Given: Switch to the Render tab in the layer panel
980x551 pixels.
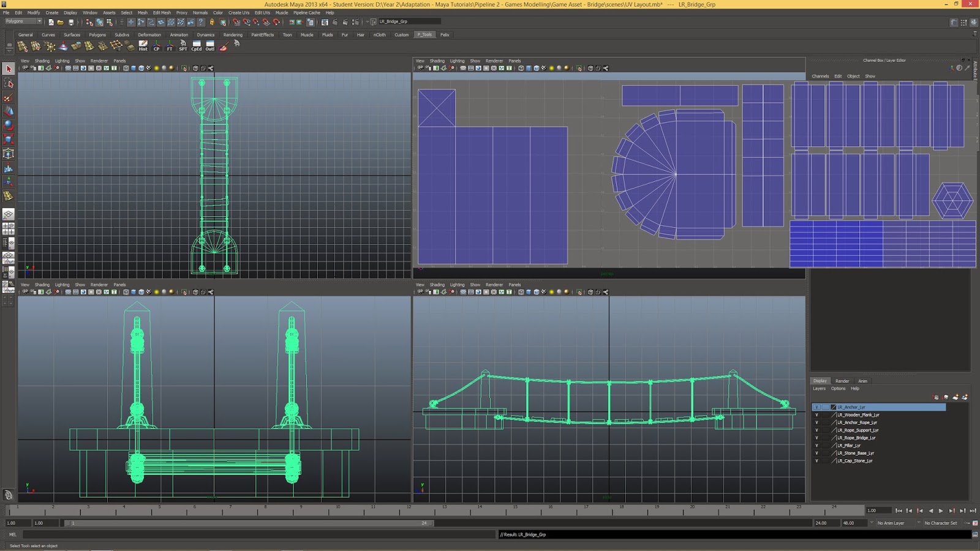Looking at the screenshot, I should click(842, 381).
